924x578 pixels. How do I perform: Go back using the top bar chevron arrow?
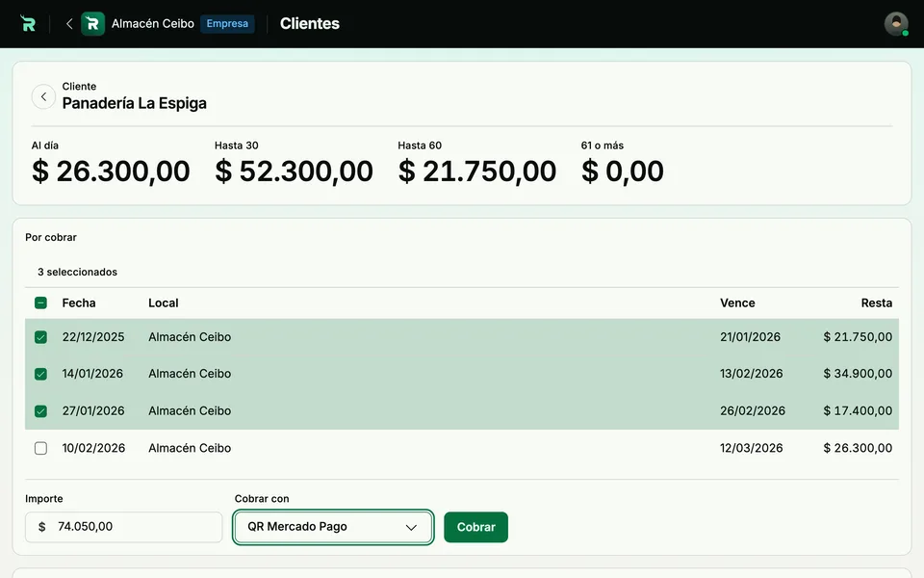69,23
